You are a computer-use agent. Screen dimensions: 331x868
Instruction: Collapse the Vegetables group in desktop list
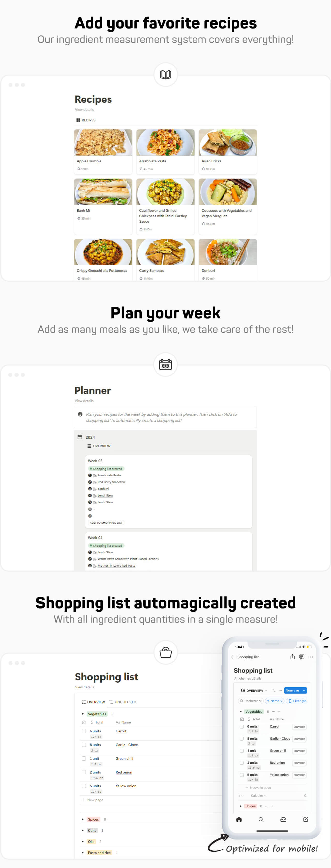tap(82, 714)
